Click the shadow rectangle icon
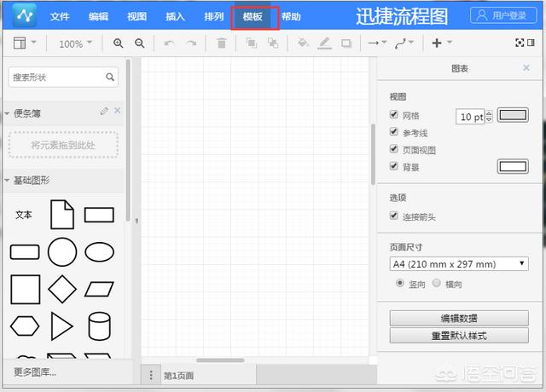The height and width of the screenshot is (392, 546). pyautogui.click(x=346, y=43)
